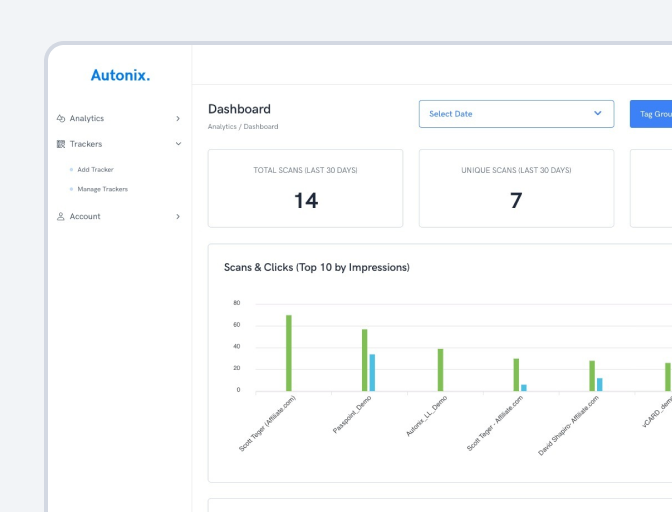This screenshot has width=672, height=512.
Task: Collapse the Trackers menu chevron
Action: click(178, 144)
